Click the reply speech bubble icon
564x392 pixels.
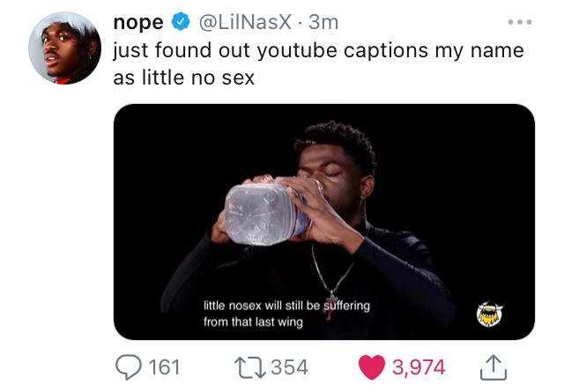(x=129, y=366)
